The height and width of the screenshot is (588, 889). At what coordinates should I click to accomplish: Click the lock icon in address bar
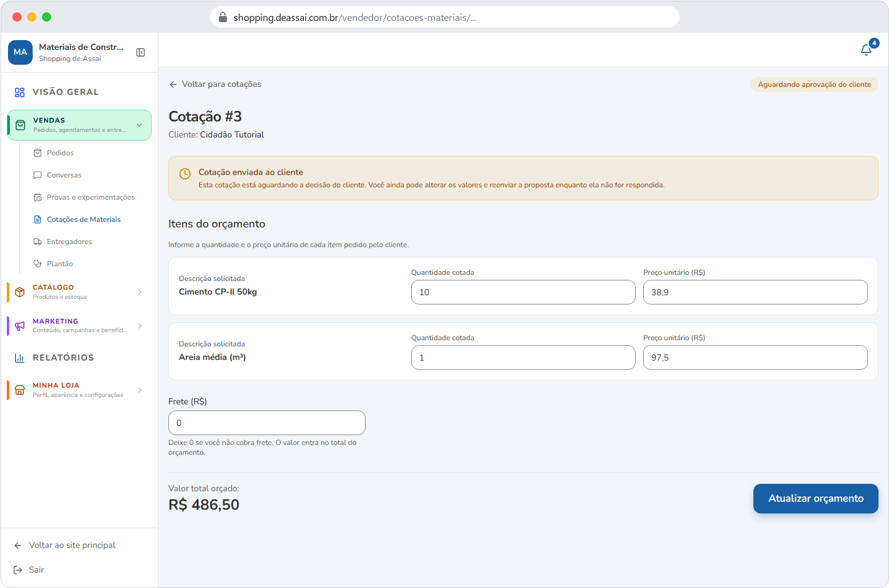(223, 17)
